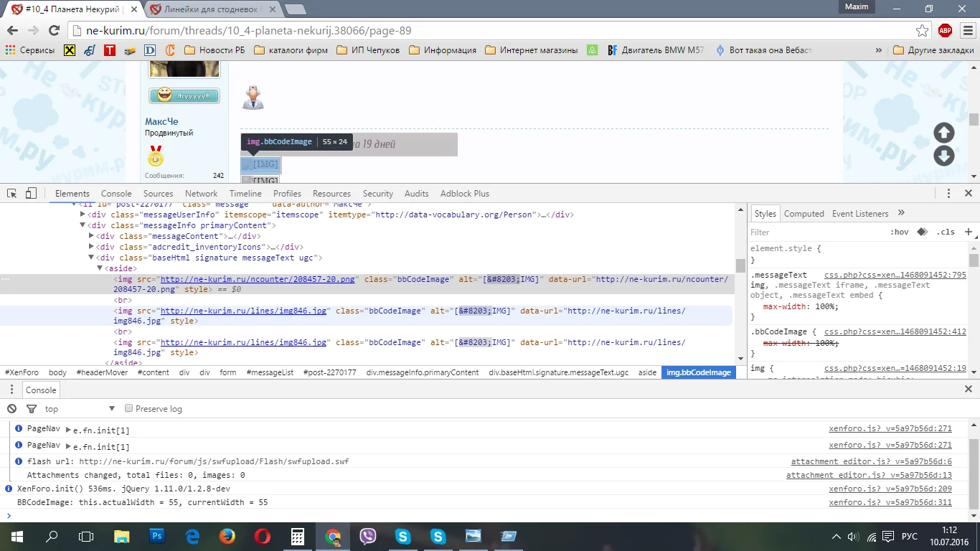The width and height of the screenshot is (980, 551).
Task: Open the attachment_editor.js source link at line 6
Action: tap(871, 461)
